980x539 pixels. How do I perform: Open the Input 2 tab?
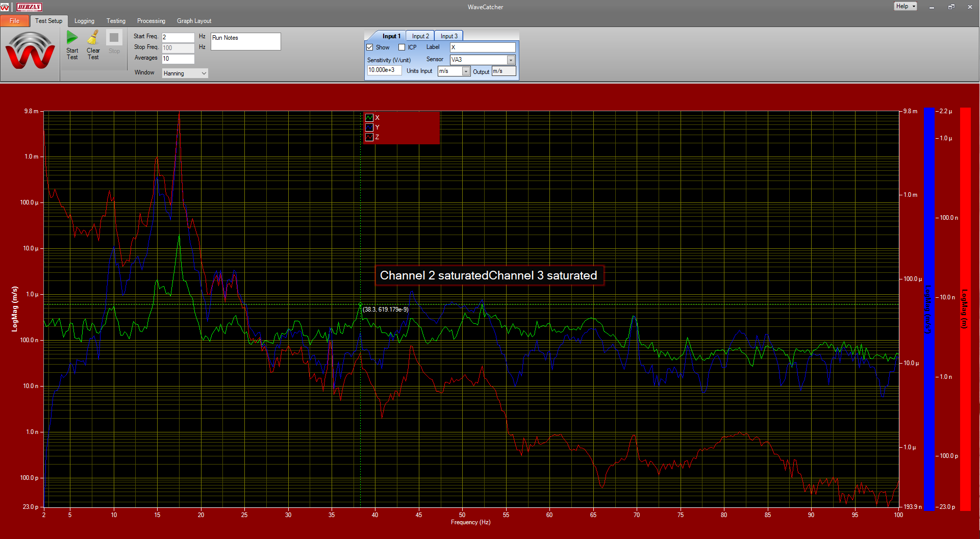point(420,36)
